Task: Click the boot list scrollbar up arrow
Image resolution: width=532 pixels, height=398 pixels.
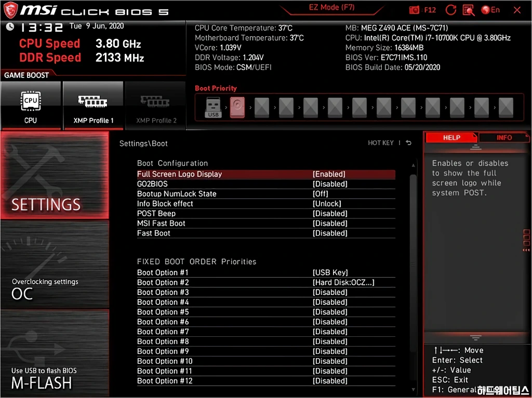Action: click(413, 166)
